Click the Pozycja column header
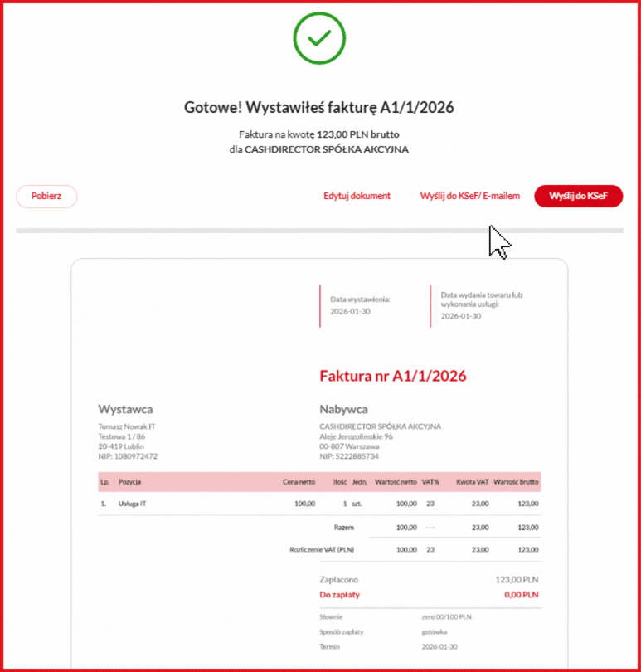 (x=130, y=482)
